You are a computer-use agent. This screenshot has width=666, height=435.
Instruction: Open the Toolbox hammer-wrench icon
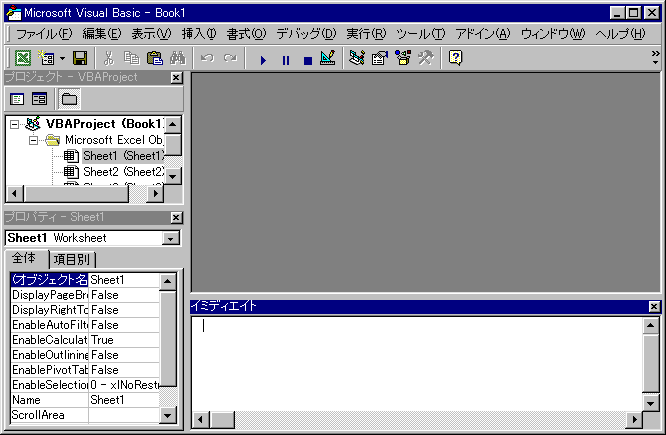[x=426, y=58]
